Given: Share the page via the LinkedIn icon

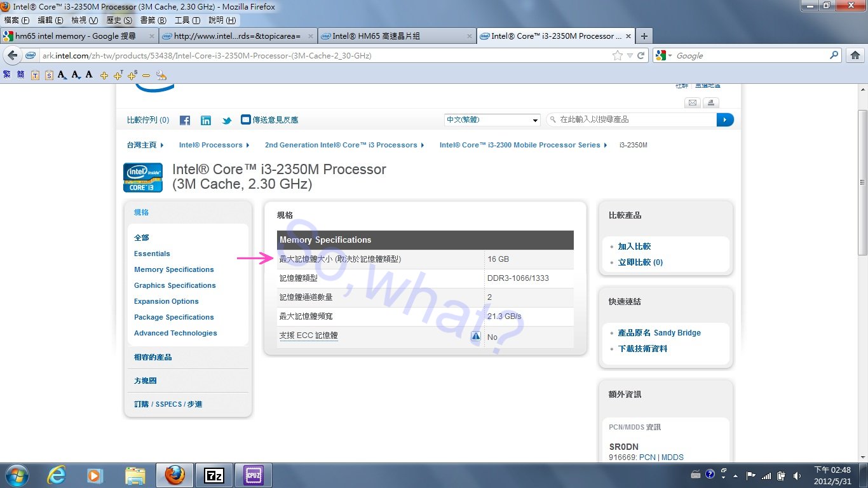Looking at the screenshot, I should (206, 120).
